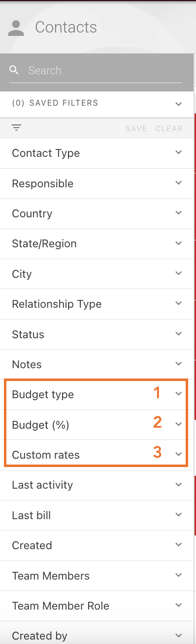Click the SAVE filter button
This screenshot has width=196, height=644.
coord(136,129)
